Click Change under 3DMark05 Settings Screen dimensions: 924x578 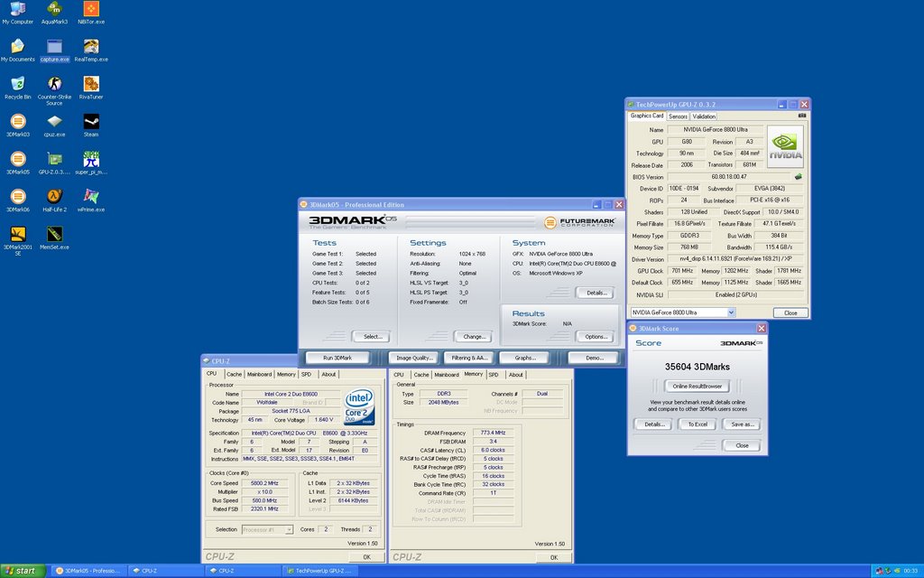[473, 336]
